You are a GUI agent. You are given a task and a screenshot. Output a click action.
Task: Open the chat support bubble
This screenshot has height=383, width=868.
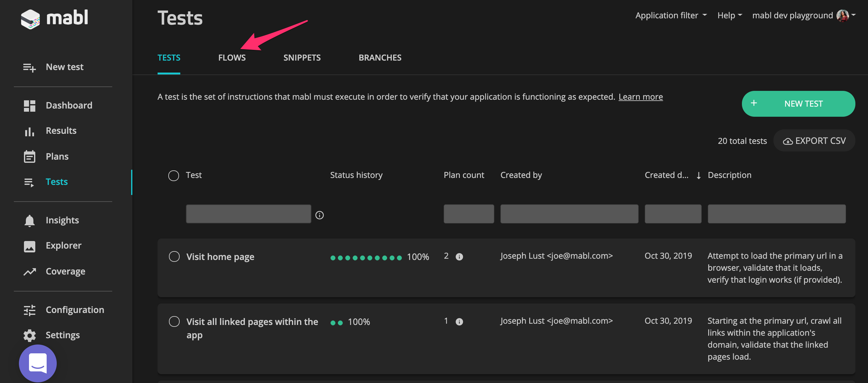[x=38, y=363]
